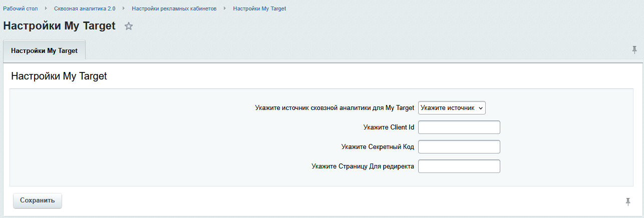Screen dimensions: 644x218
Task: Focus the Client Id input field
Action: tap(459, 127)
